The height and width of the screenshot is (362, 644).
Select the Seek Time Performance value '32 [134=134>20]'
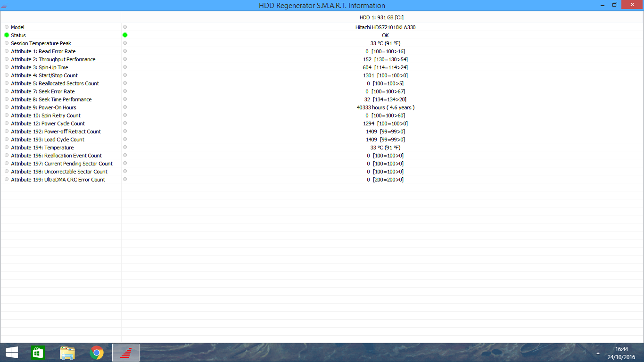click(x=385, y=99)
